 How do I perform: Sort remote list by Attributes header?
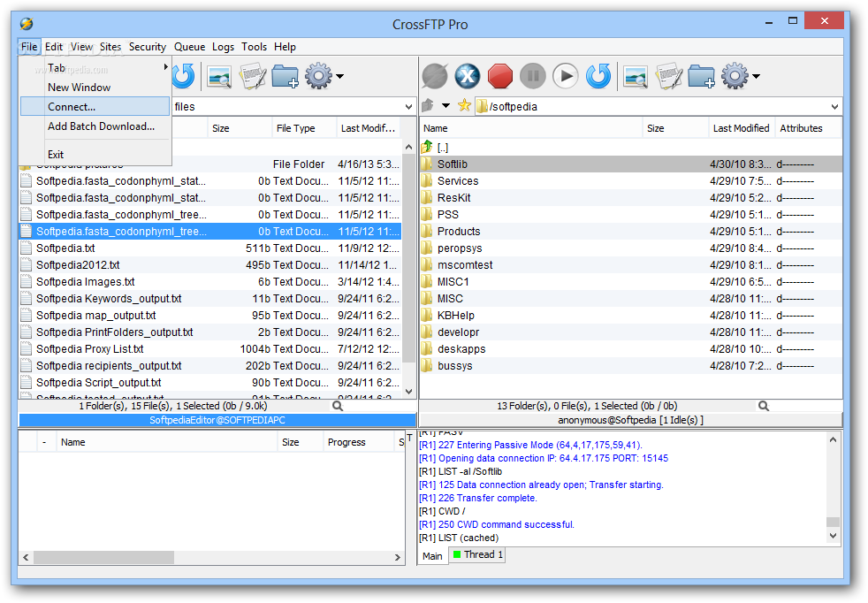808,128
